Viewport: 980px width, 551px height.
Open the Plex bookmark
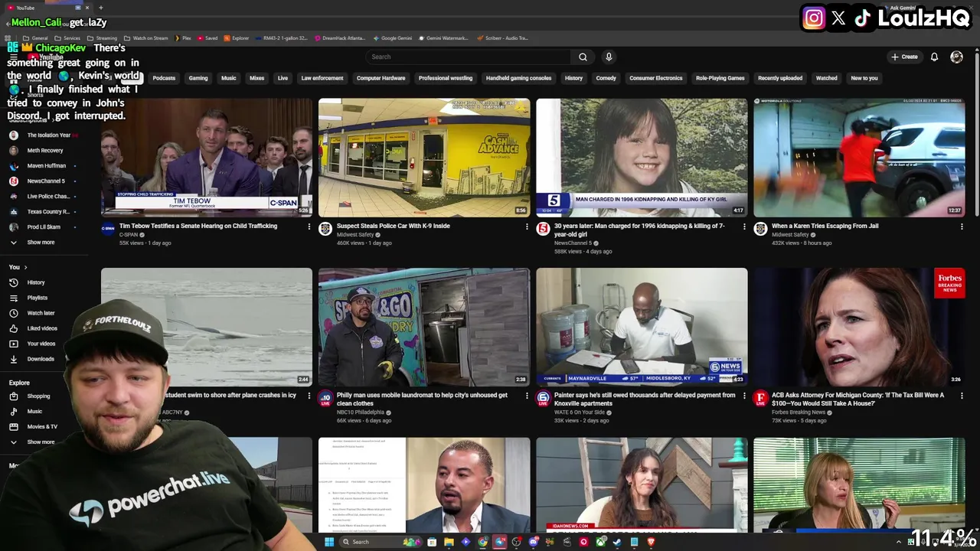pyautogui.click(x=182, y=37)
